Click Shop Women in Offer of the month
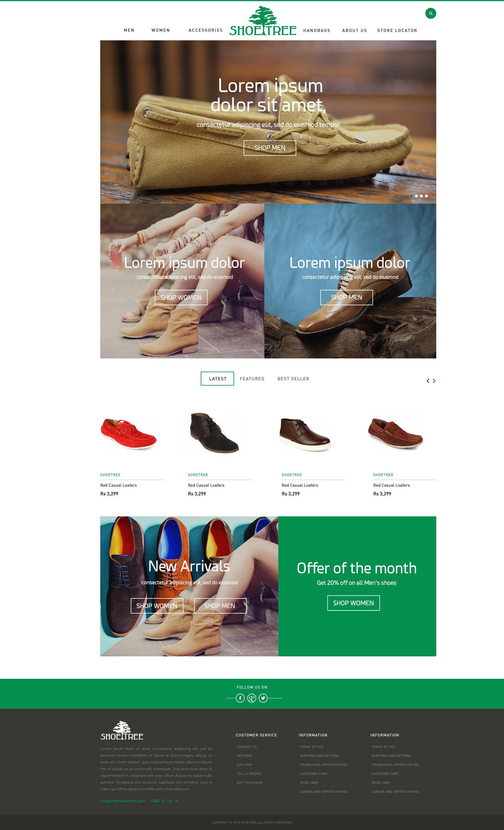The image size is (504, 830). point(353,603)
